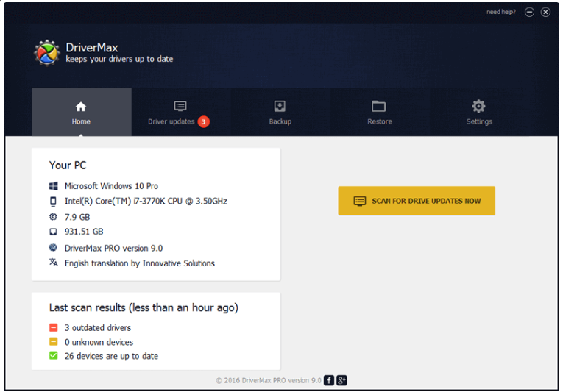Click the 'Your PC' heading
The image size is (563, 392).
click(x=68, y=165)
